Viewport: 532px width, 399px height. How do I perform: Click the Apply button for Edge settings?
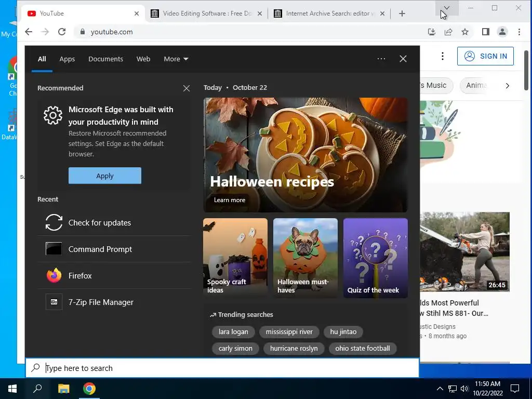point(105,176)
